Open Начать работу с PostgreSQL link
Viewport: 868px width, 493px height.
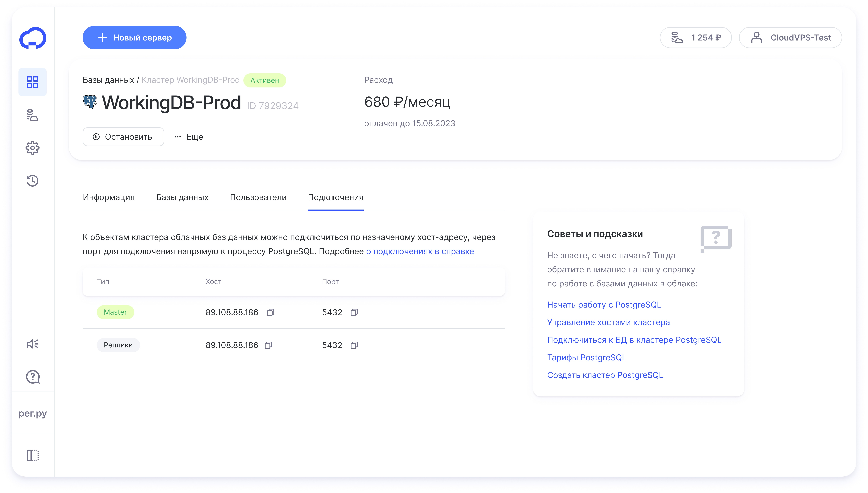(x=604, y=305)
